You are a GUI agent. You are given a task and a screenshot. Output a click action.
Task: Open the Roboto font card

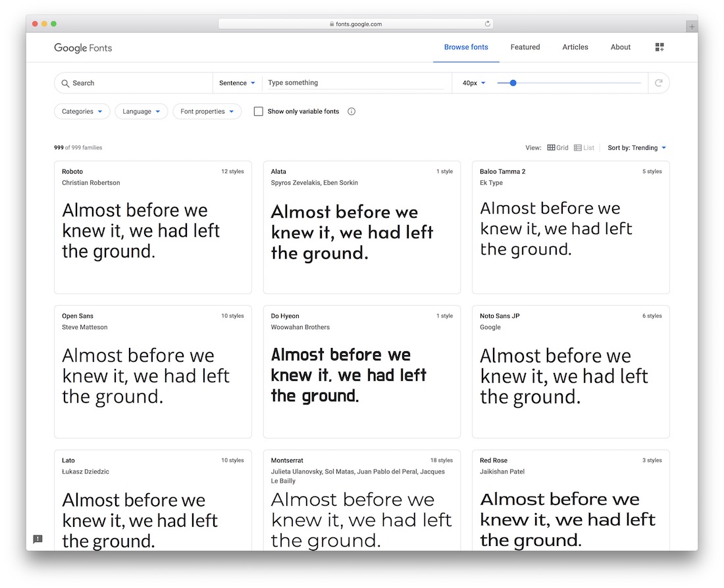coord(153,227)
